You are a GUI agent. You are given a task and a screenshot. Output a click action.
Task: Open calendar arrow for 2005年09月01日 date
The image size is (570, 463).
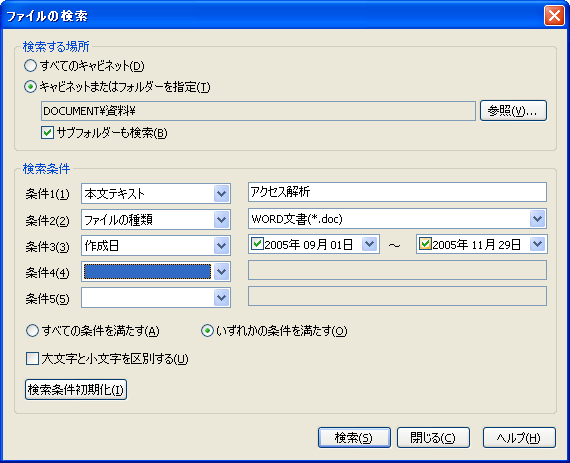(x=370, y=244)
